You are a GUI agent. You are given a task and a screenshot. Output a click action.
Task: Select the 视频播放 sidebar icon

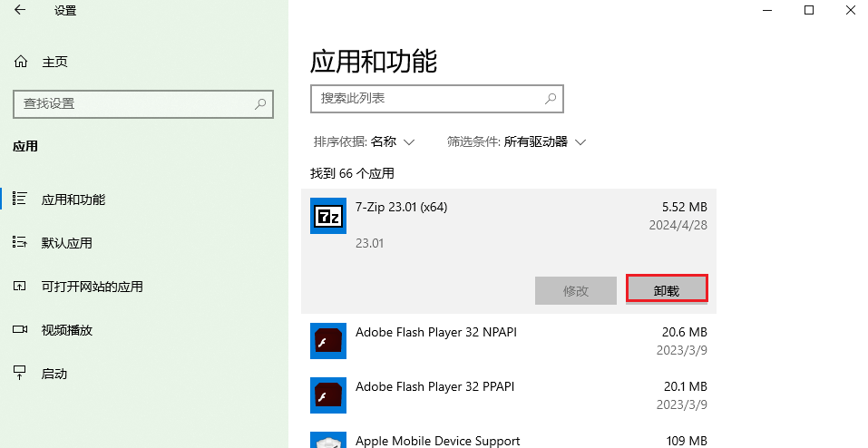[x=19, y=329]
